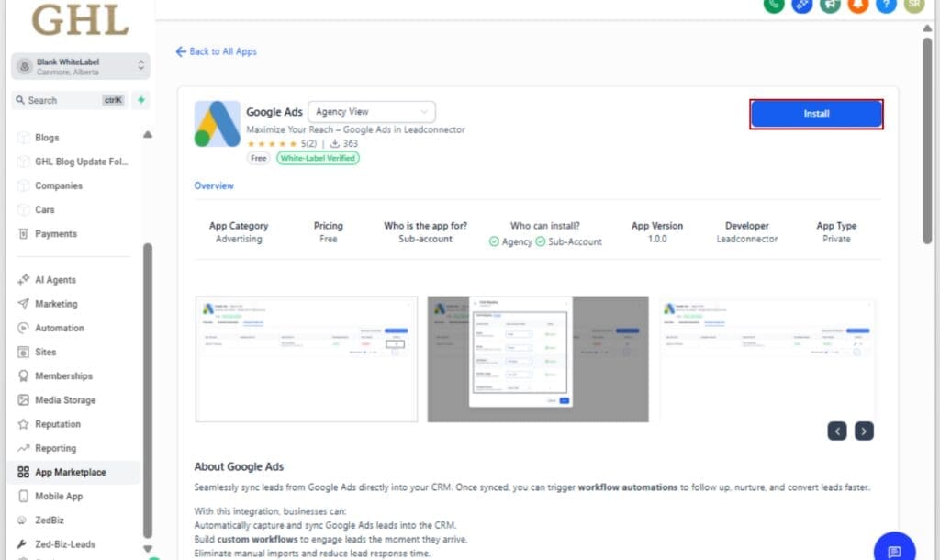Click the Mobile App phone icon

(23, 496)
